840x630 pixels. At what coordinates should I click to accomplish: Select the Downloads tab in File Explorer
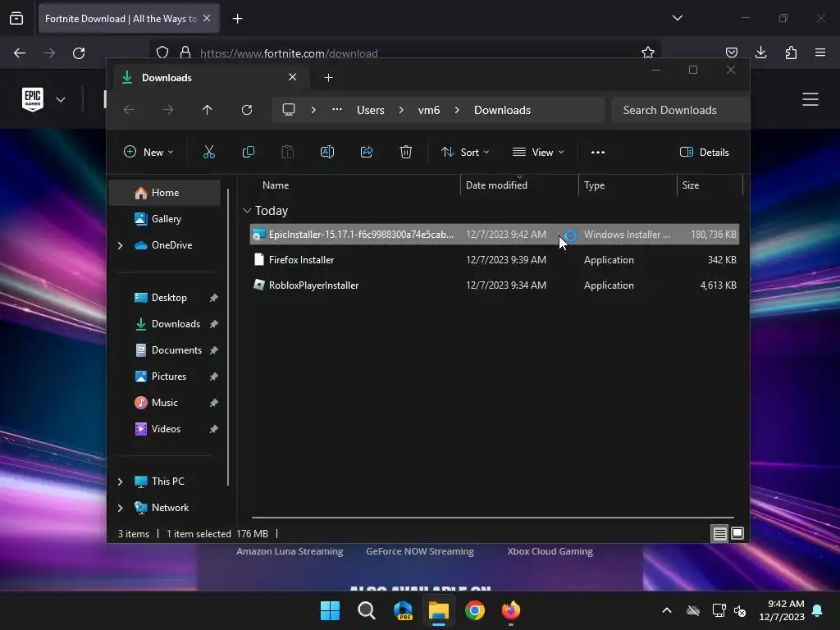[212, 78]
